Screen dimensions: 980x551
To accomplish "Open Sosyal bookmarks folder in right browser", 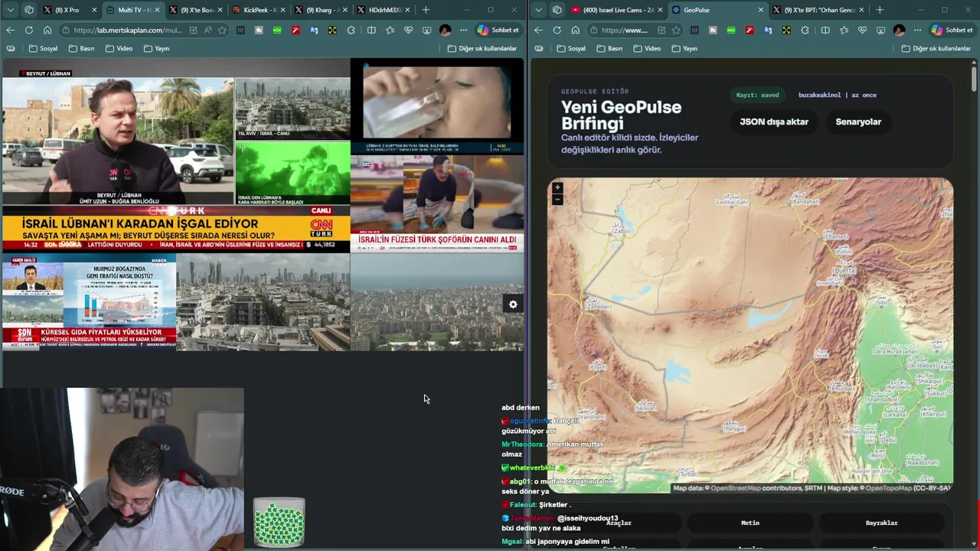I will [571, 48].
